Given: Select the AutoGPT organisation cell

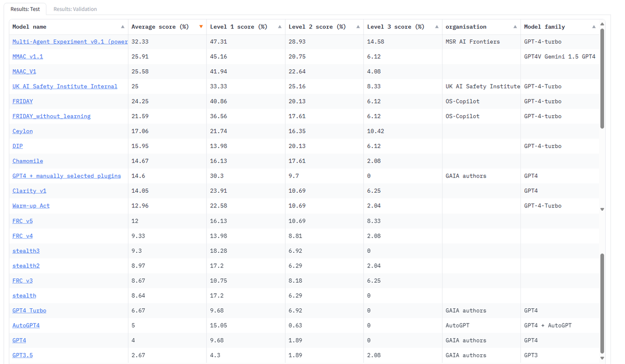Looking at the screenshot, I should (481, 325).
